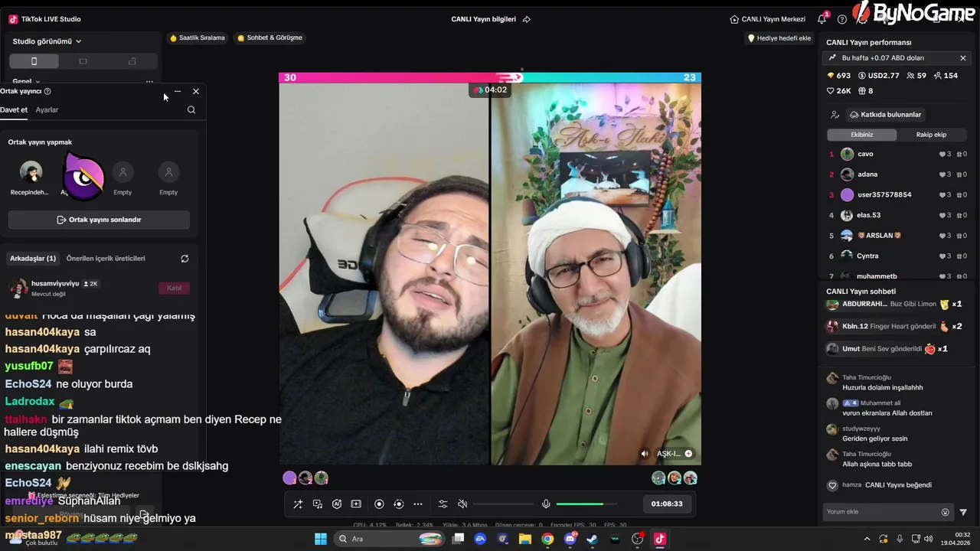Select Önerilen içerik üreticileri tab
The height and width of the screenshot is (551, 980).
(106, 259)
